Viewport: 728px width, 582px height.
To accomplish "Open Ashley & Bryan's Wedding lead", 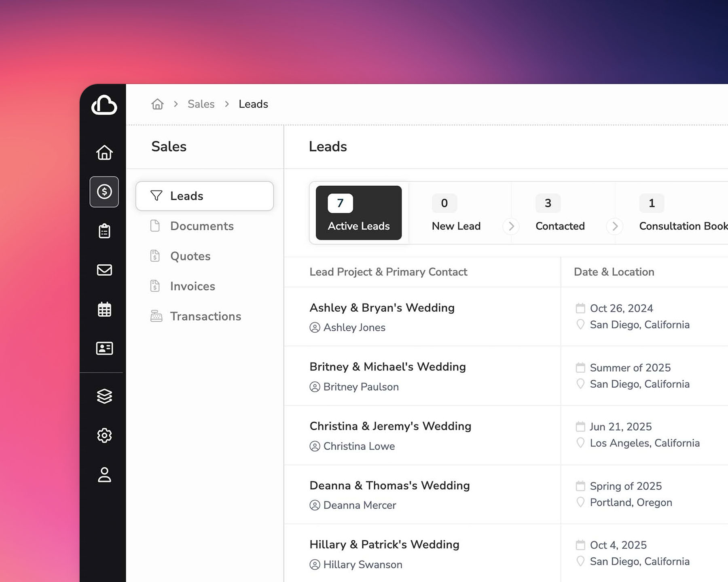I will click(x=382, y=308).
